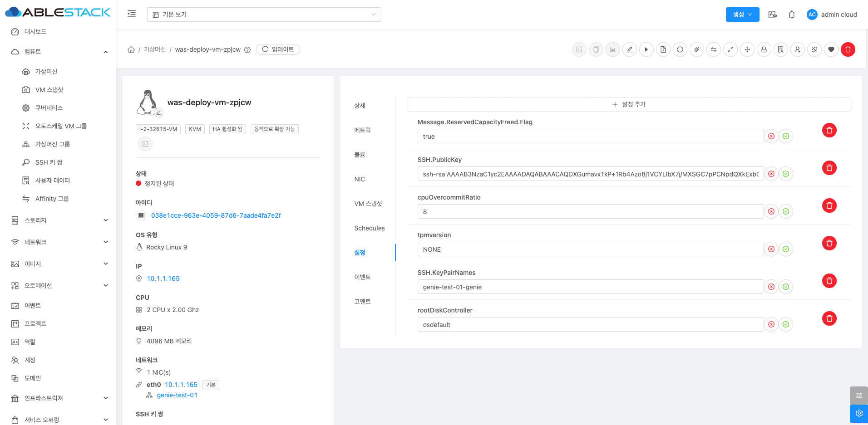Click the red destroy VM trash icon in the toolbar
The height and width of the screenshot is (425, 868).
[848, 49]
